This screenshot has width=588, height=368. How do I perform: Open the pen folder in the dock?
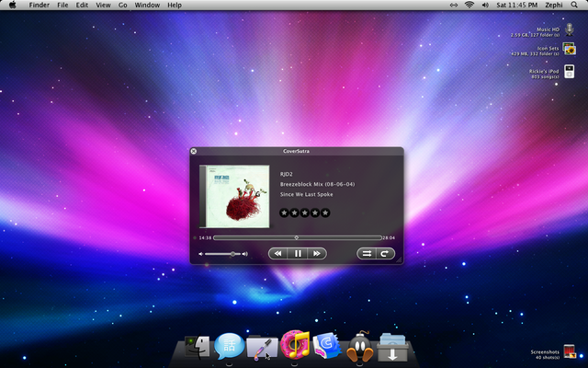[x=262, y=347]
